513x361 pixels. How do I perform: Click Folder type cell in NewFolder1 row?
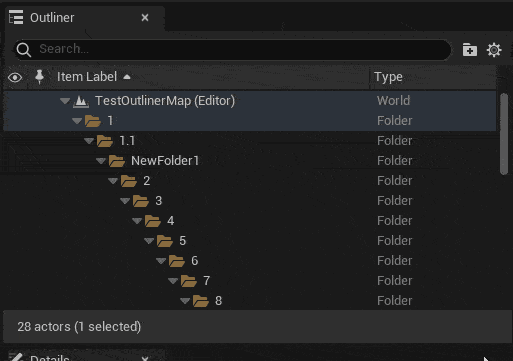point(395,161)
